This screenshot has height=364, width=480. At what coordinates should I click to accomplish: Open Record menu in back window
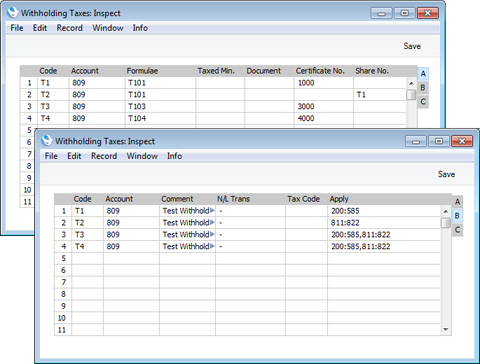click(69, 28)
